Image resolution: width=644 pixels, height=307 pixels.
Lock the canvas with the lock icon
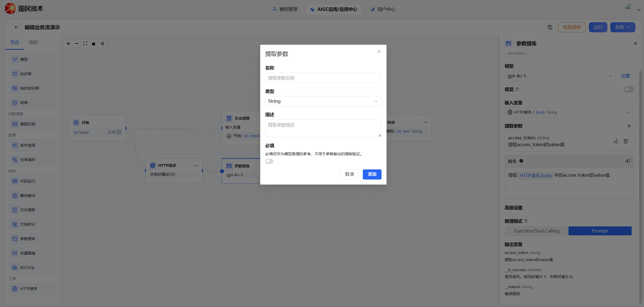click(x=93, y=43)
